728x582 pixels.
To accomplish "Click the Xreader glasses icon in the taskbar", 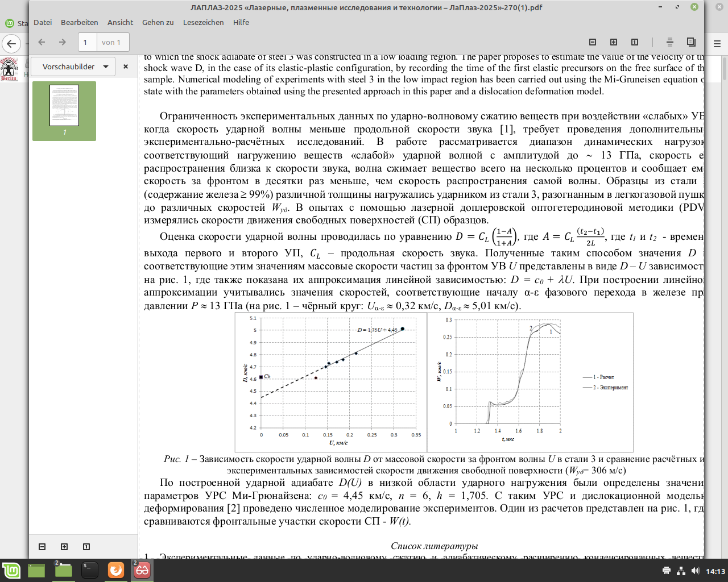I will point(142,570).
